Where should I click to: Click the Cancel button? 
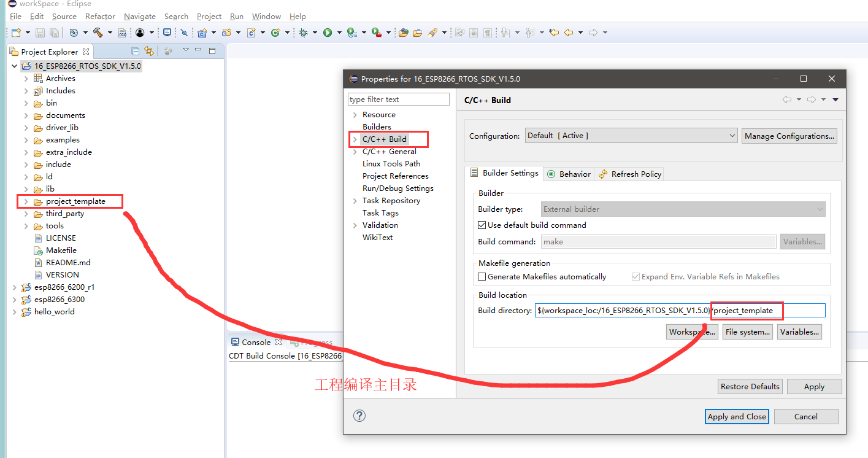pos(806,416)
